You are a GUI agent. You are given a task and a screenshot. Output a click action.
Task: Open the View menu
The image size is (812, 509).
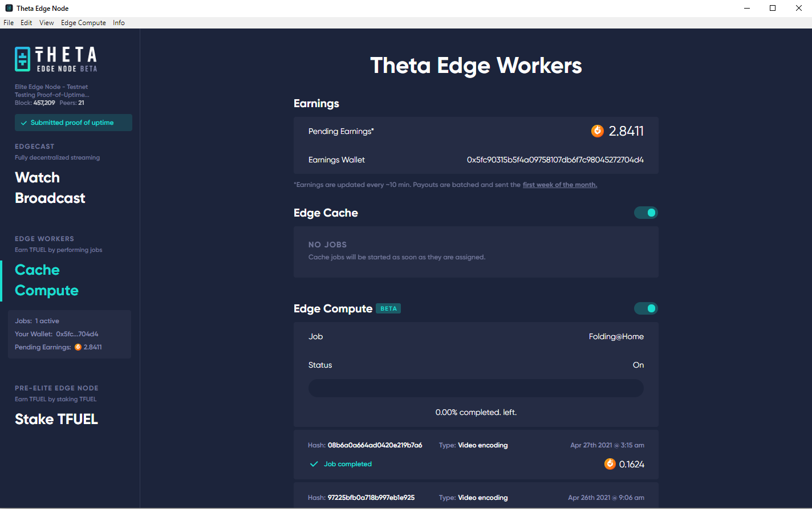[x=46, y=22]
